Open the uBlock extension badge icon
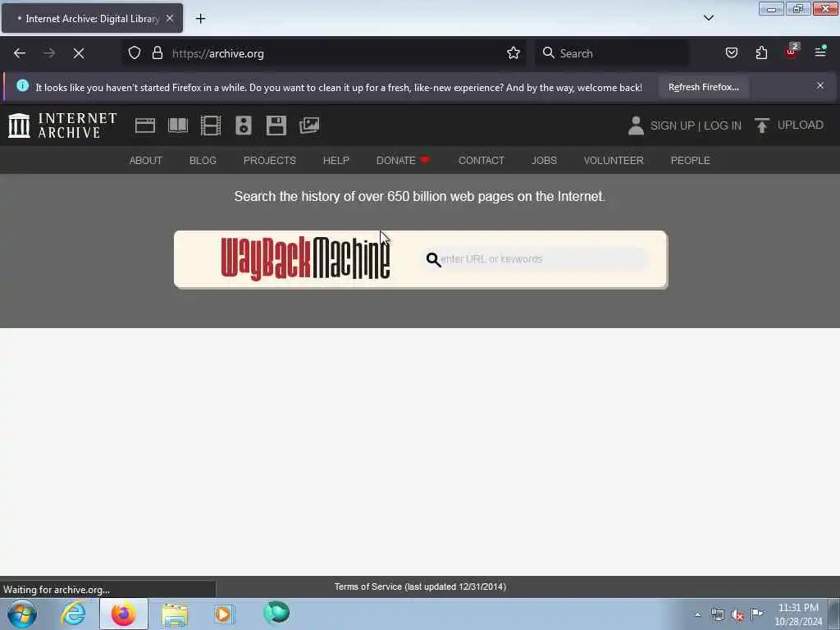840x630 pixels. pyautogui.click(x=792, y=52)
